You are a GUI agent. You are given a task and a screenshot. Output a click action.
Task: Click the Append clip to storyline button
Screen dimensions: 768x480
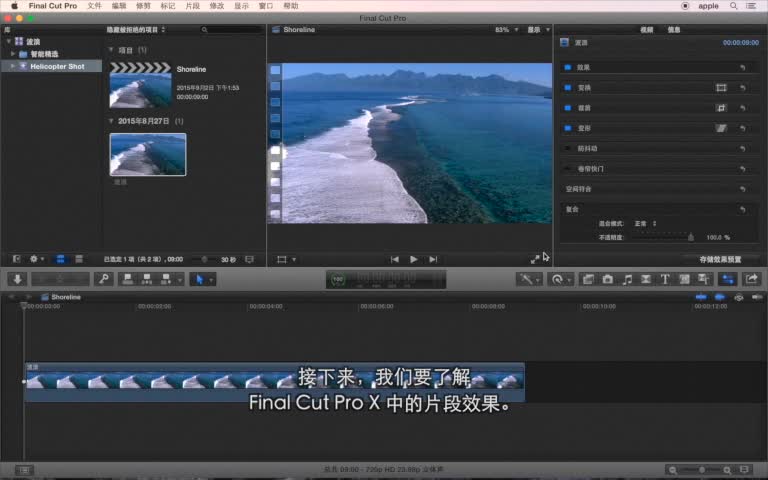(166, 279)
